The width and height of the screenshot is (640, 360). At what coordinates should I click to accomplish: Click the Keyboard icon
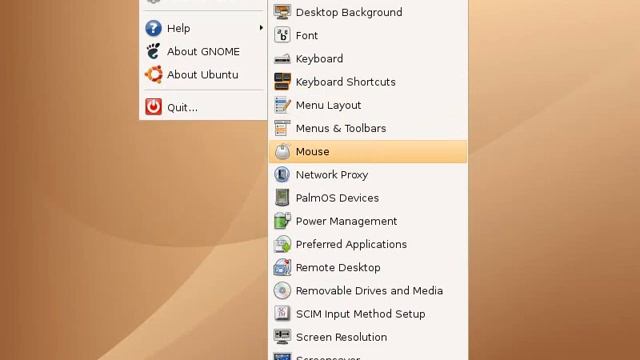click(282, 59)
